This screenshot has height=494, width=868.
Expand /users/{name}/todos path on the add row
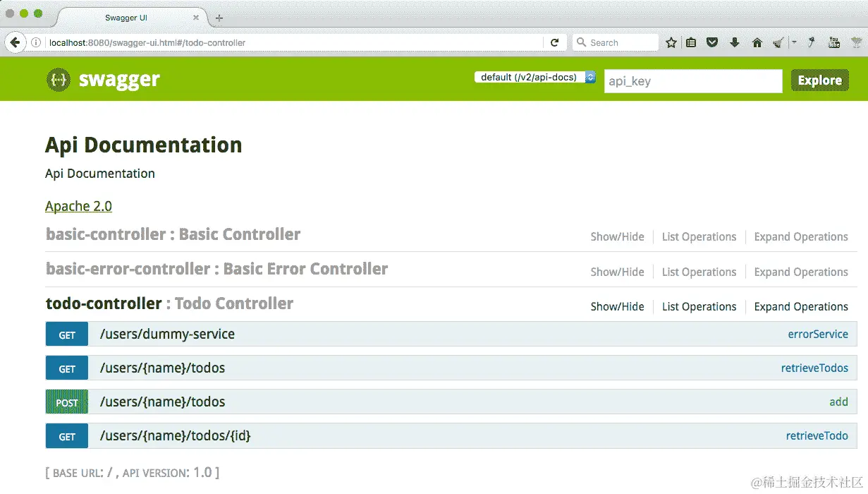(x=162, y=402)
